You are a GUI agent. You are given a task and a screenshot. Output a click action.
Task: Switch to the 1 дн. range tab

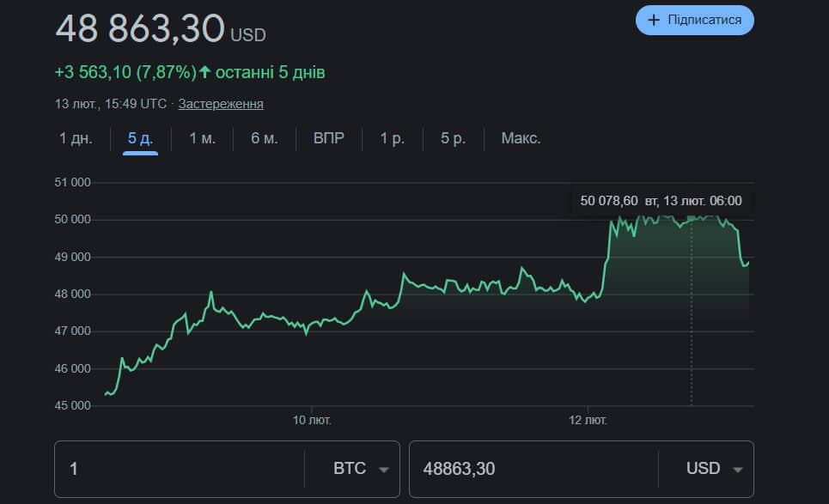pyautogui.click(x=76, y=138)
